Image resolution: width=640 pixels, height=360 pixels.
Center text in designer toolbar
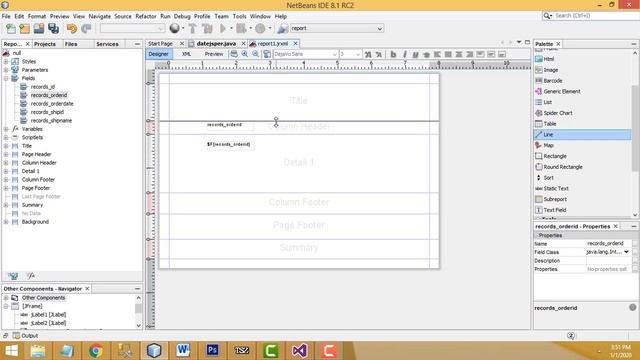click(x=459, y=54)
